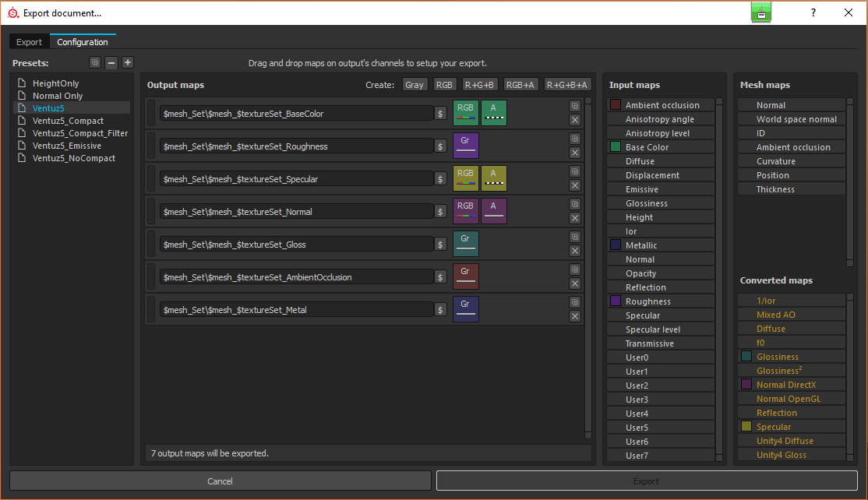Create a new RGB+A output map

pos(520,85)
